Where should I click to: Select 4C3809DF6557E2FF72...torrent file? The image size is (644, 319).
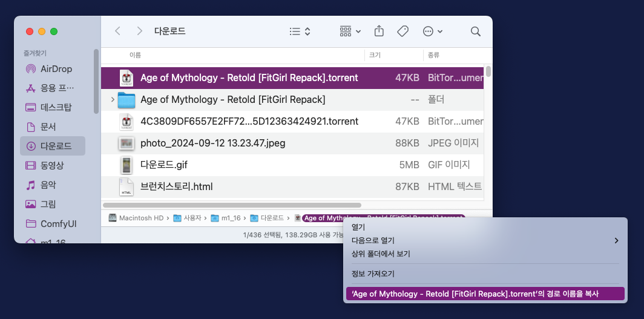coord(292,122)
